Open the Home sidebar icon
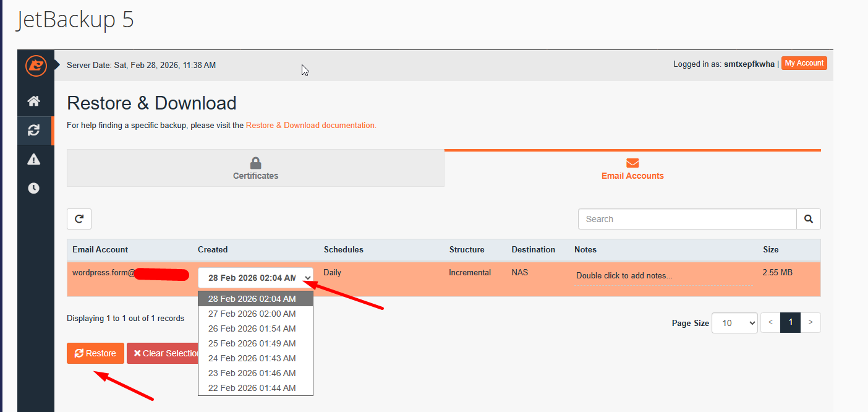This screenshot has width=868, height=412. click(34, 101)
